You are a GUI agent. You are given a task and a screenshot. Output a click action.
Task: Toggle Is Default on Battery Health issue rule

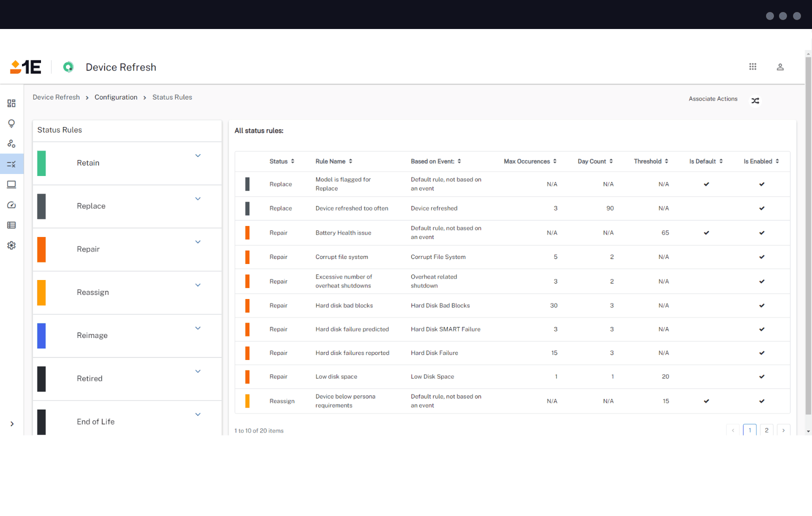(x=706, y=232)
